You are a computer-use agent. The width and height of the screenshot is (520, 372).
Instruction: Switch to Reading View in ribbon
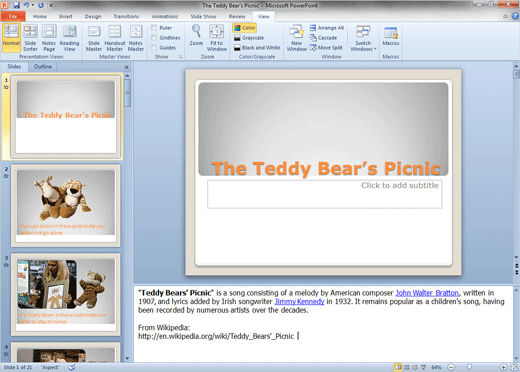point(69,37)
